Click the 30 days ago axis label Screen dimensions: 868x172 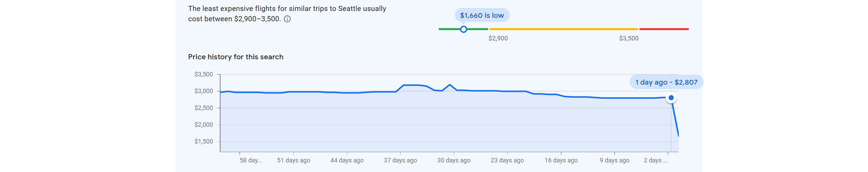(453, 160)
